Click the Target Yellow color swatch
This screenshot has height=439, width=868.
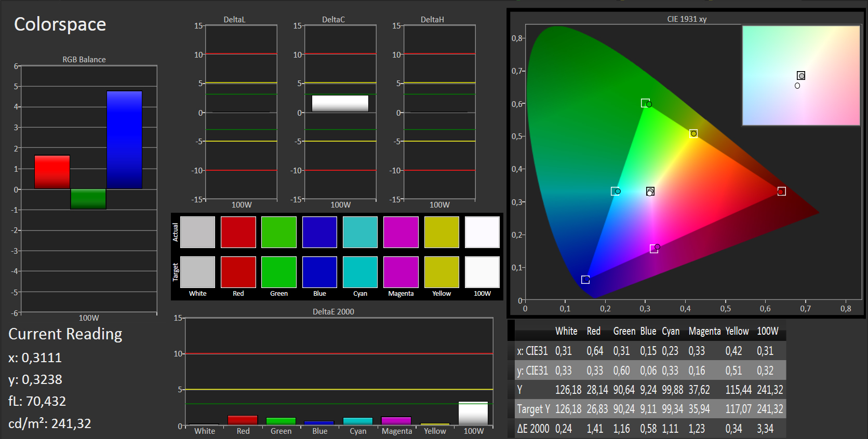pos(442,272)
